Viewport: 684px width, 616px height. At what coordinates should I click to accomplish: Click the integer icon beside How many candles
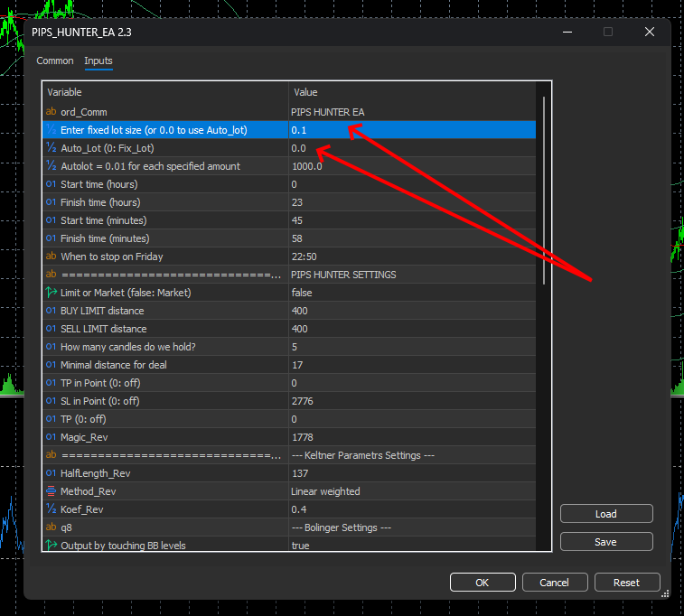click(x=51, y=347)
